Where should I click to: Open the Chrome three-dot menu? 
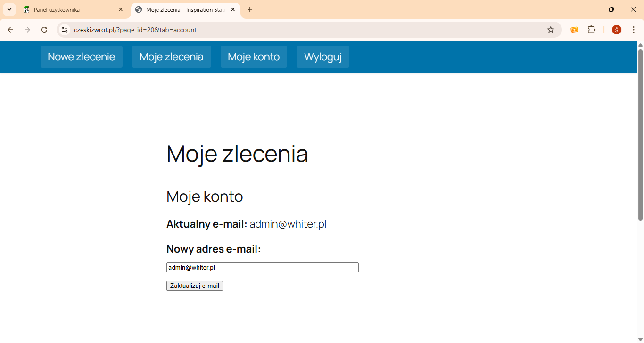(634, 30)
